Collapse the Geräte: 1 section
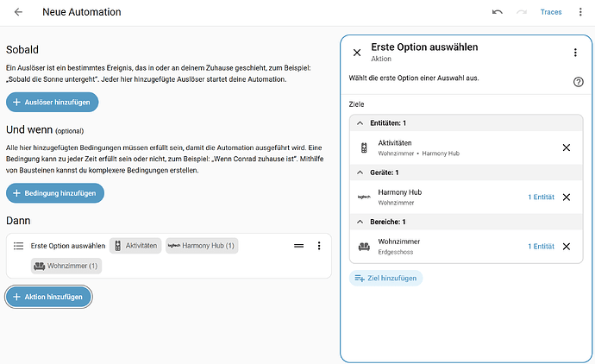Image resolution: width=595 pixels, height=364 pixels. 360,173
